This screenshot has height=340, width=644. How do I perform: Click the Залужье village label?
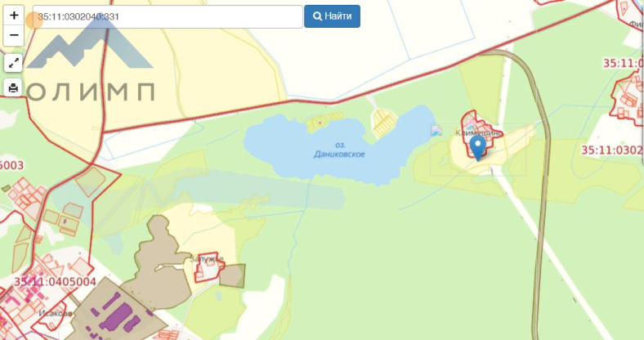click(x=207, y=259)
